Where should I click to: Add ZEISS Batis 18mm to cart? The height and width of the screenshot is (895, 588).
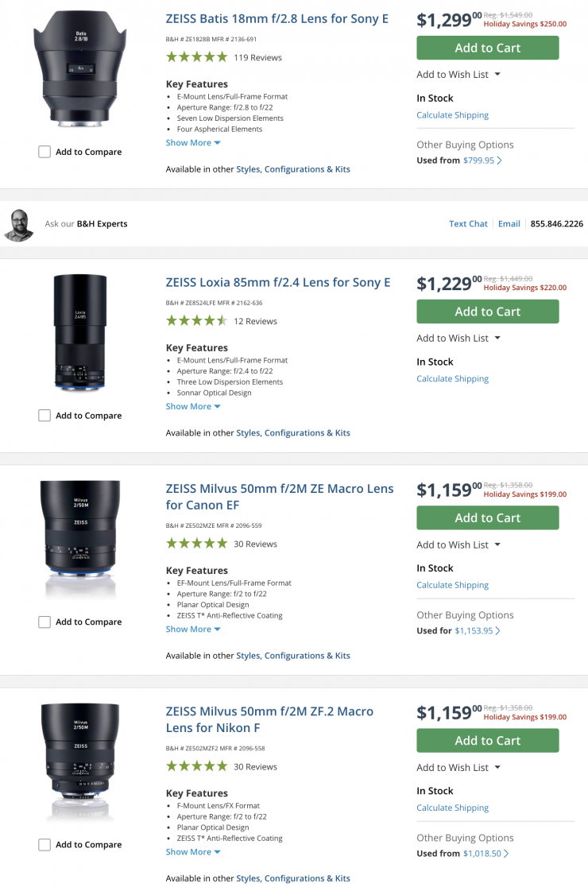487,48
